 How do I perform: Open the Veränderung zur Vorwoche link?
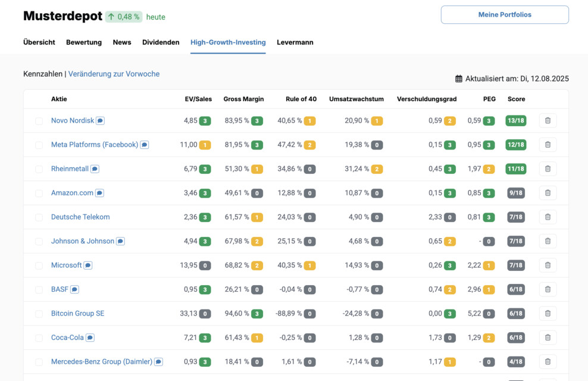(x=114, y=74)
